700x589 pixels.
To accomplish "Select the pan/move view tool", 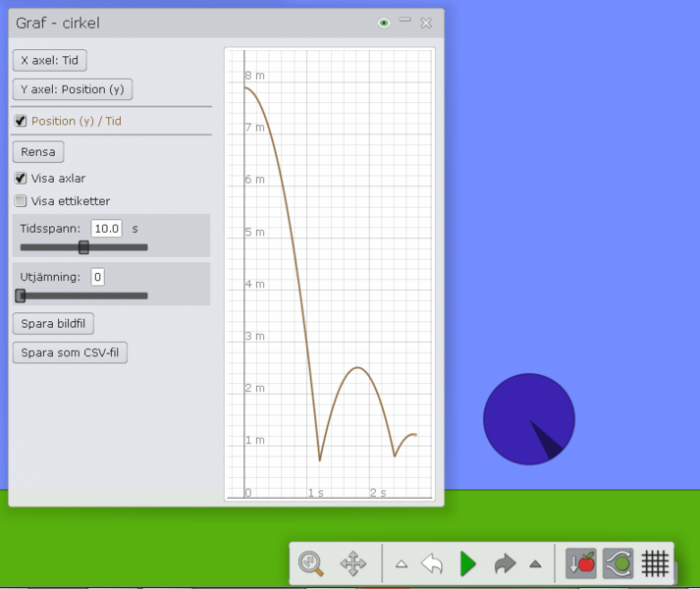I will (x=353, y=563).
